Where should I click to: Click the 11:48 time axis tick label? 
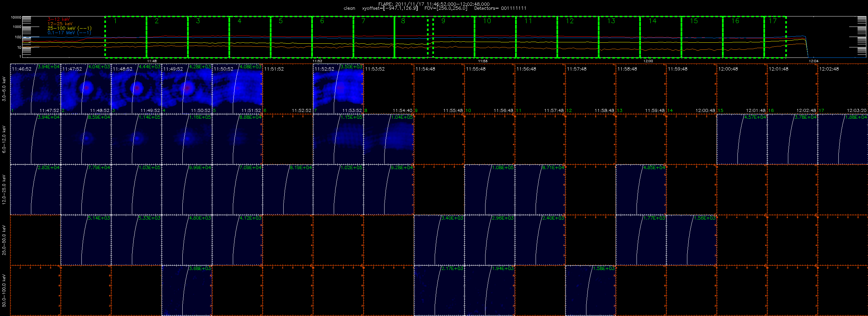(x=152, y=61)
